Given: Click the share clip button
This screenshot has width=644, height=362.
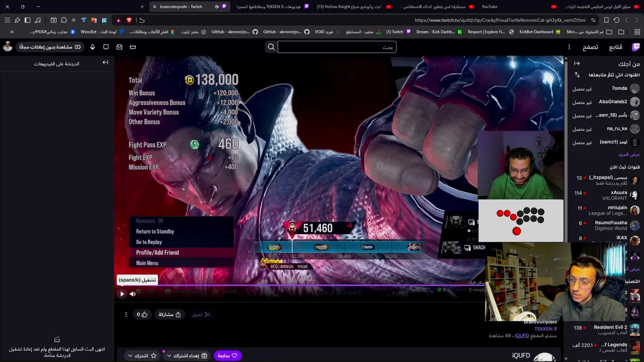Looking at the screenshot, I should pos(170,314).
